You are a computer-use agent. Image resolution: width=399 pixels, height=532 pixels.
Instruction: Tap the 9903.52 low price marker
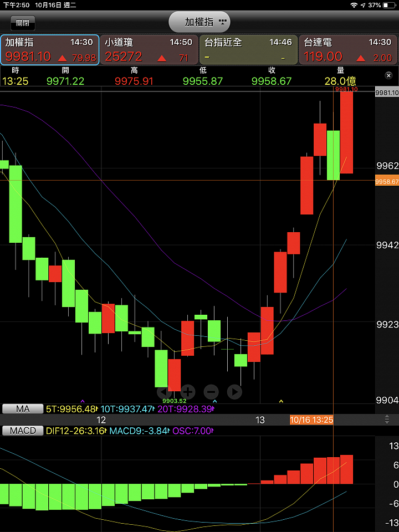(174, 401)
